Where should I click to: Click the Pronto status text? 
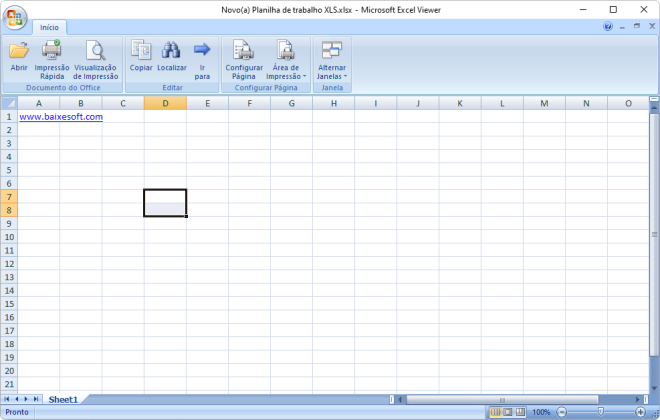click(17, 412)
